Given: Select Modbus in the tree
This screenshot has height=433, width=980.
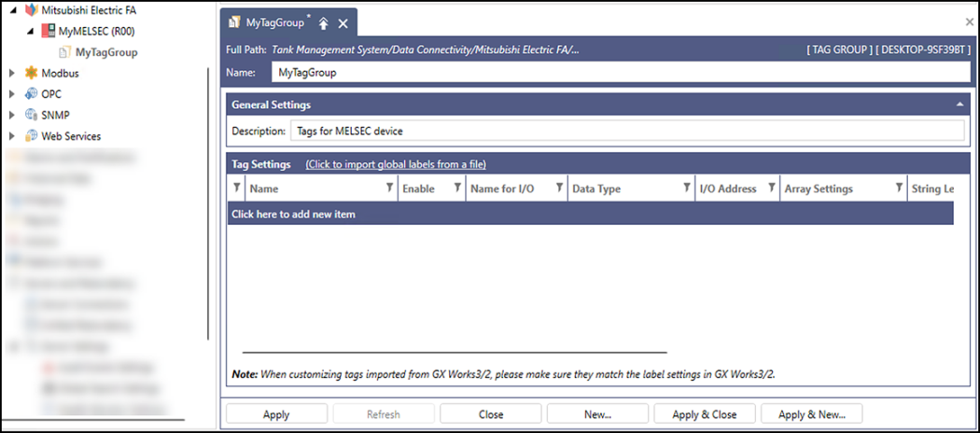Looking at the screenshot, I should coord(60,73).
